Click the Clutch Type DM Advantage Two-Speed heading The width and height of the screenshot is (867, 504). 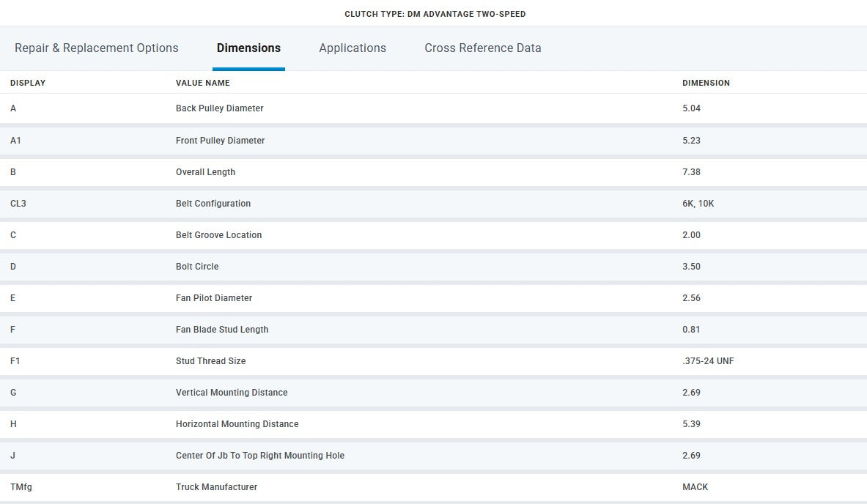[x=435, y=14]
